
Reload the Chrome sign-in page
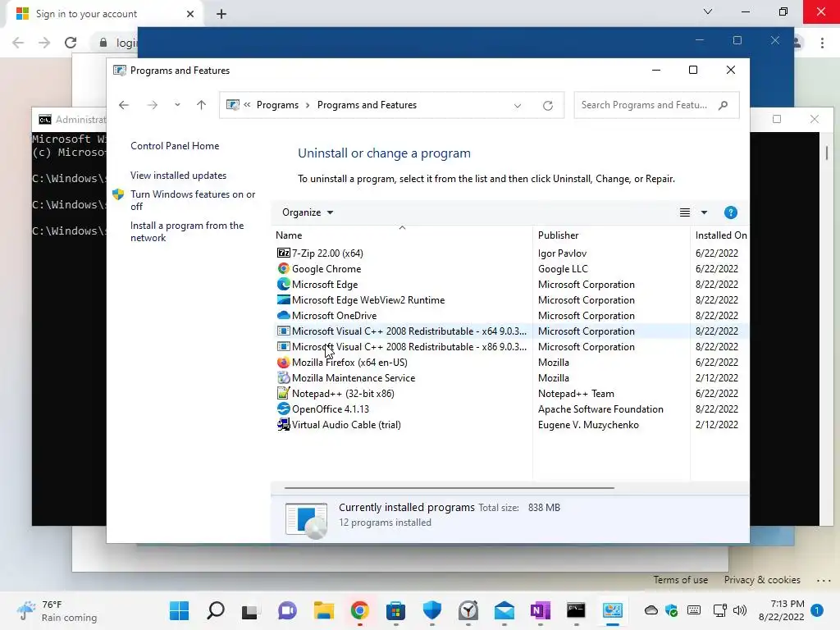coord(71,43)
